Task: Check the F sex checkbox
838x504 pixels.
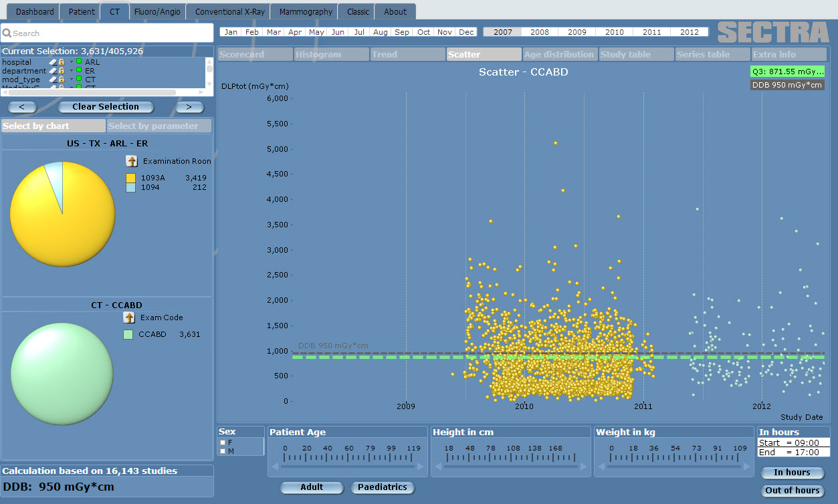Action: (x=223, y=443)
